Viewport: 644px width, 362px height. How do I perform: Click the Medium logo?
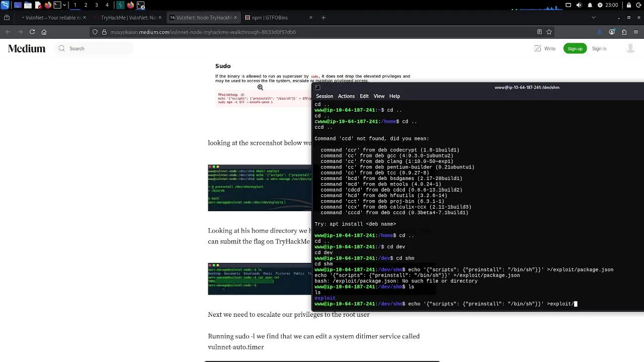coord(27,48)
